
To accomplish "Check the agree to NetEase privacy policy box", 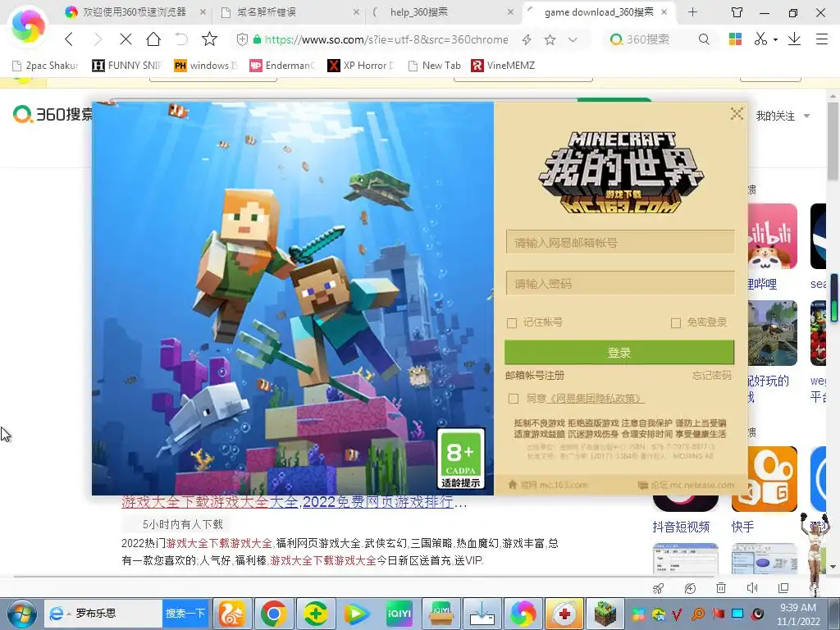I will click(x=514, y=399).
